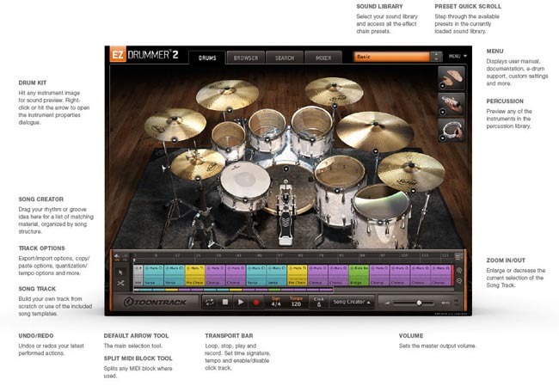Start playback with the play button
This screenshot has width=559, height=392.
241,303
